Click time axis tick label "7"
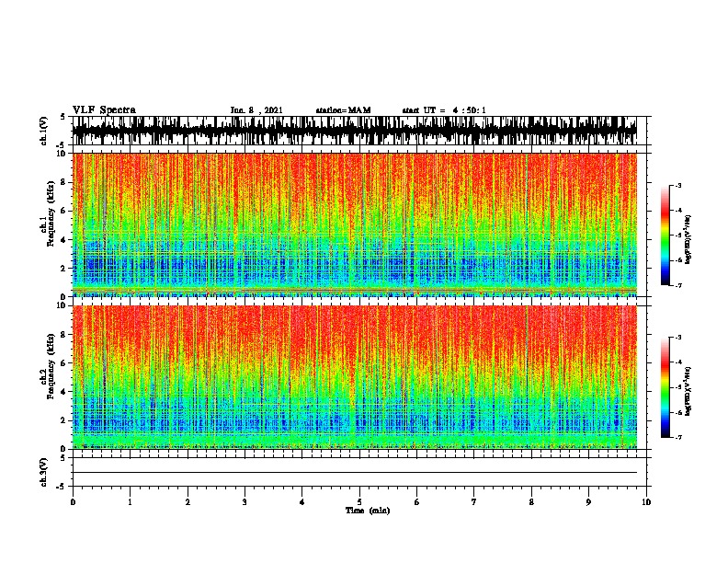 tap(474, 502)
